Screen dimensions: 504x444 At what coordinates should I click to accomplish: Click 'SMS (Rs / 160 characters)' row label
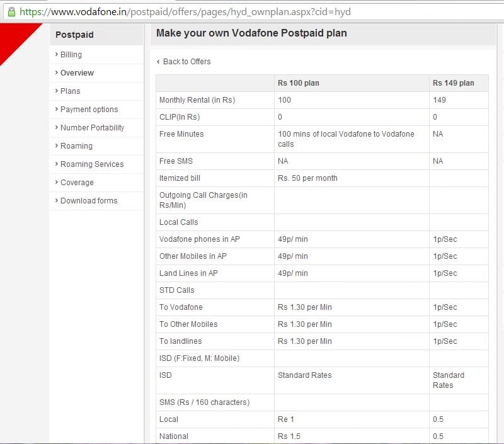204,402
